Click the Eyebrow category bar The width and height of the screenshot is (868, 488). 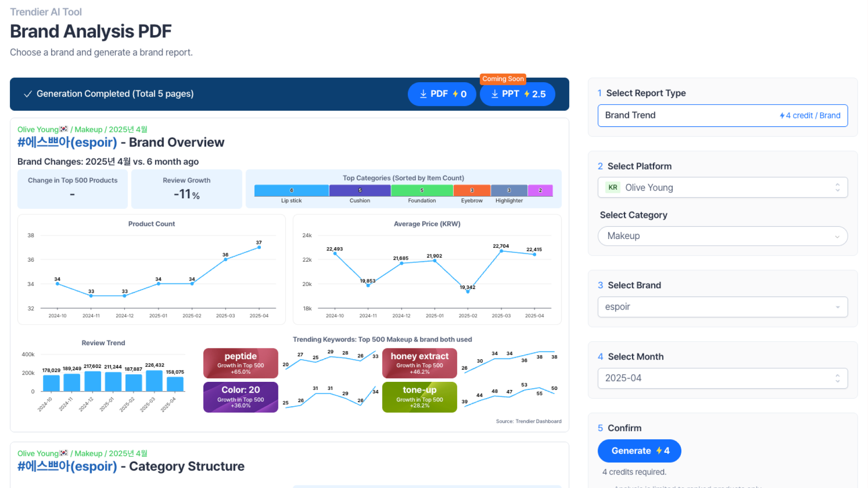point(472,191)
